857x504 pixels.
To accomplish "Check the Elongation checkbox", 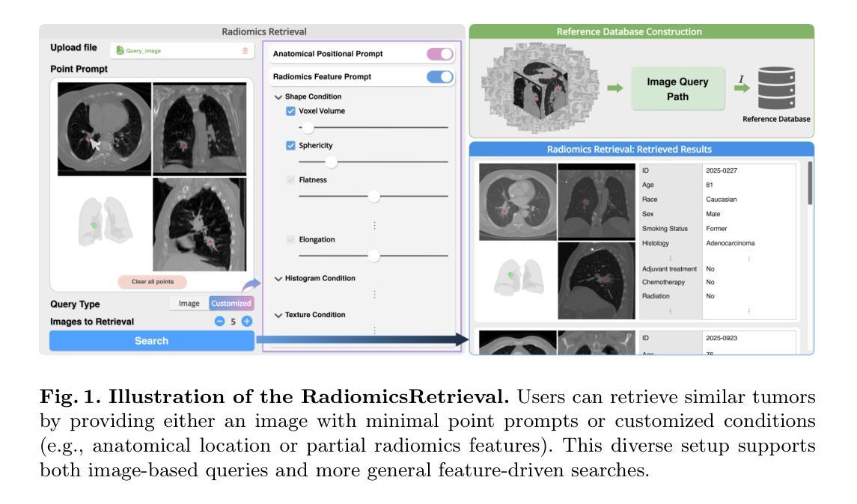I will [x=290, y=239].
